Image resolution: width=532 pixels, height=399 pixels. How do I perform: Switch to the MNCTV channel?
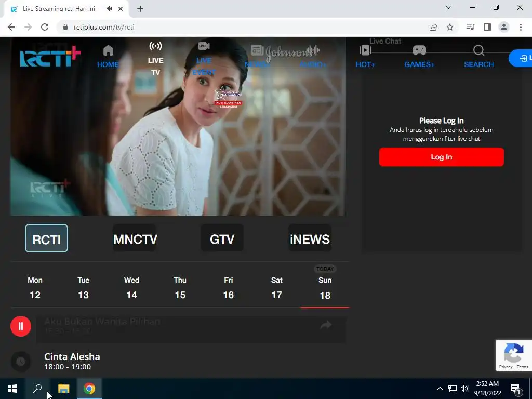pos(135,238)
